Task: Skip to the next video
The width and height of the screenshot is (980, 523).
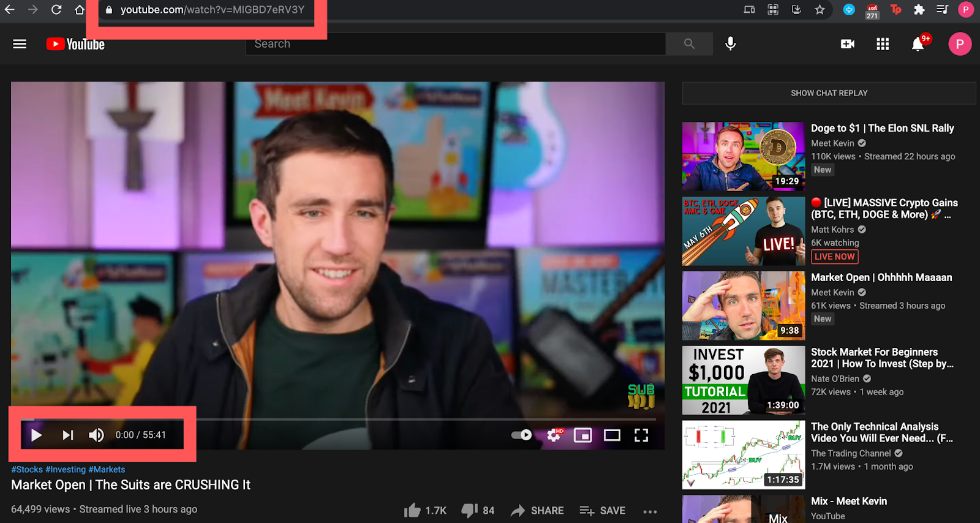Action: (x=68, y=435)
